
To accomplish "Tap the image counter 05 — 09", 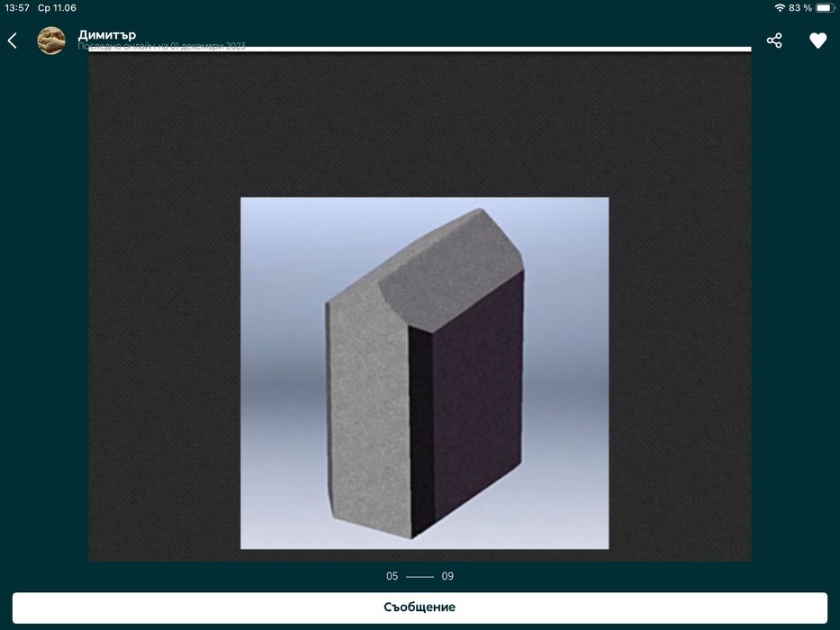I will [x=420, y=576].
